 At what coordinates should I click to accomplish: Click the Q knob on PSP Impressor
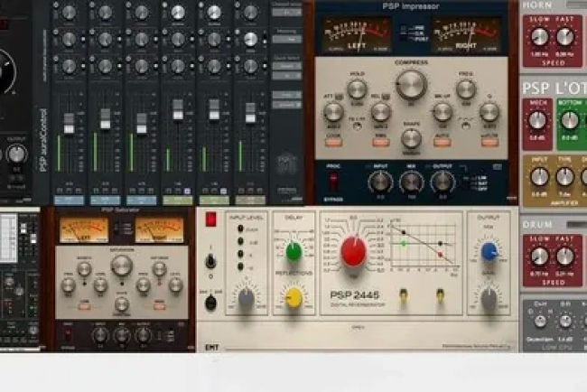click(x=489, y=112)
